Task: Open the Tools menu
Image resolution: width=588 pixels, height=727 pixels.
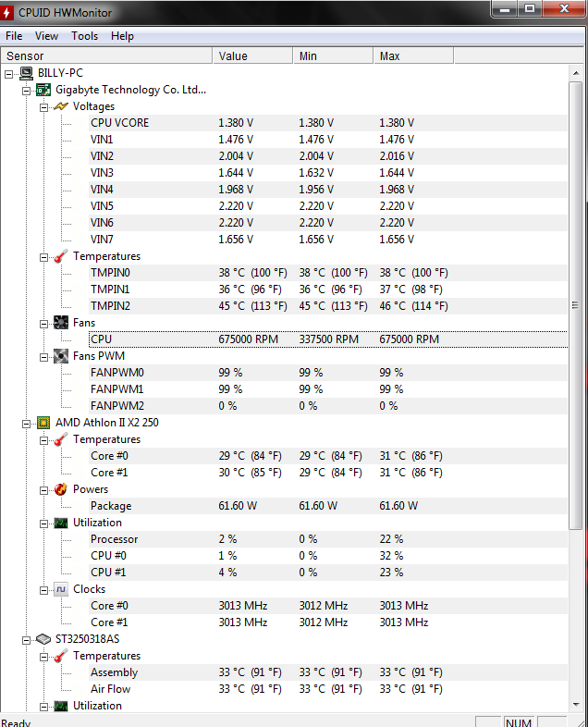Action: point(84,36)
